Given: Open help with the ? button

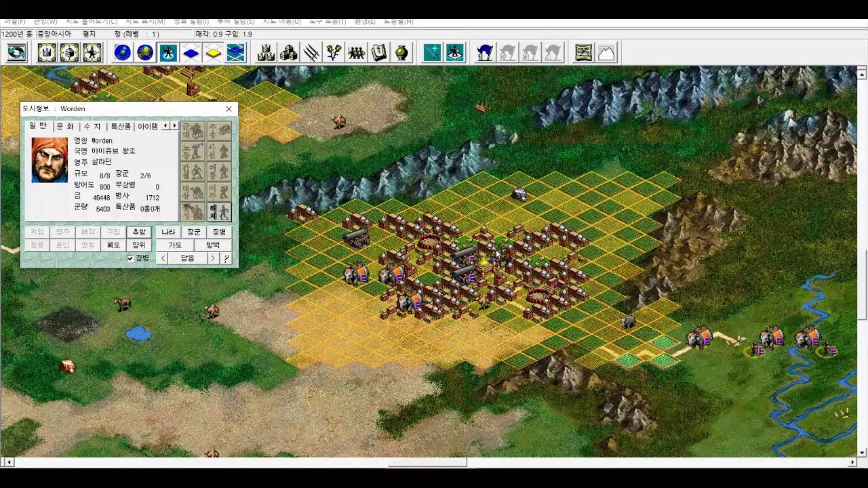Looking at the screenshot, I should point(226,258).
